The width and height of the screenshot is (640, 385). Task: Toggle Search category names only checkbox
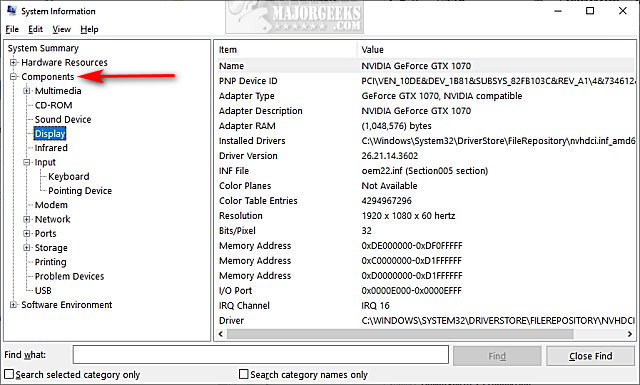(243, 374)
